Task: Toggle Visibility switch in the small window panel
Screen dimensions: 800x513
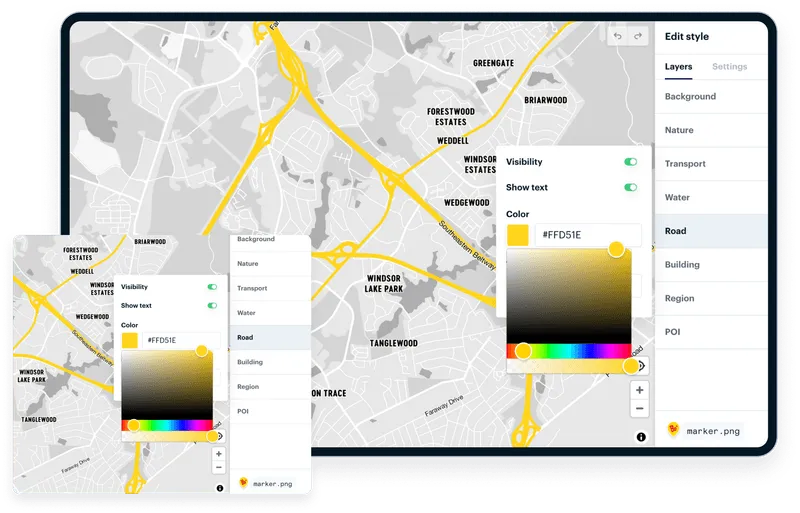Action: pos(212,287)
